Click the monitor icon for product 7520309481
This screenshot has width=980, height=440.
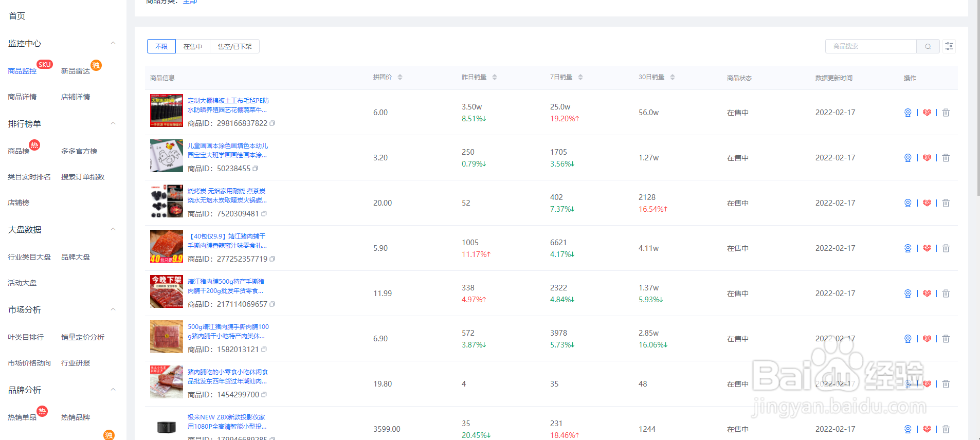click(908, 203)
